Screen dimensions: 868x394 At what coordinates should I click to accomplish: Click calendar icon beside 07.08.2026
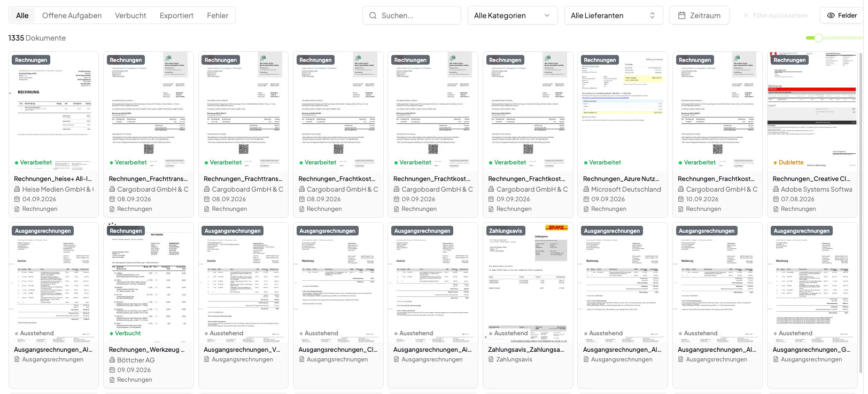776,199
